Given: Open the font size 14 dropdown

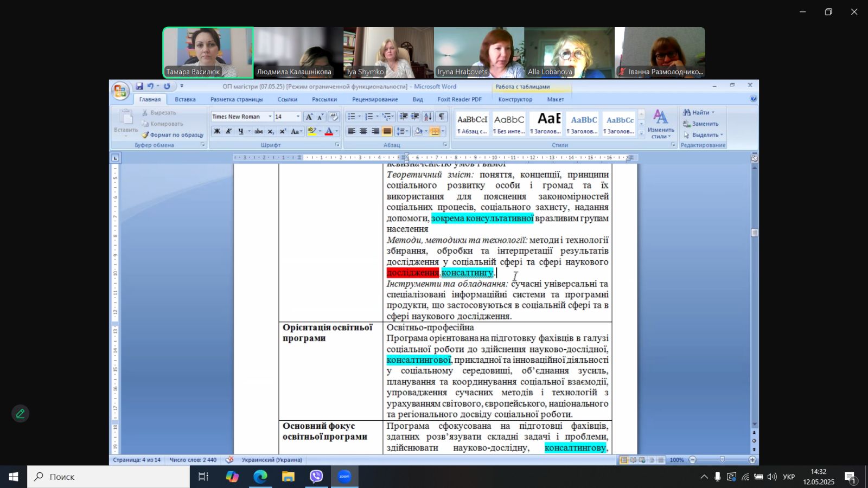Looking at the screenshot, I should pos(298,117).
